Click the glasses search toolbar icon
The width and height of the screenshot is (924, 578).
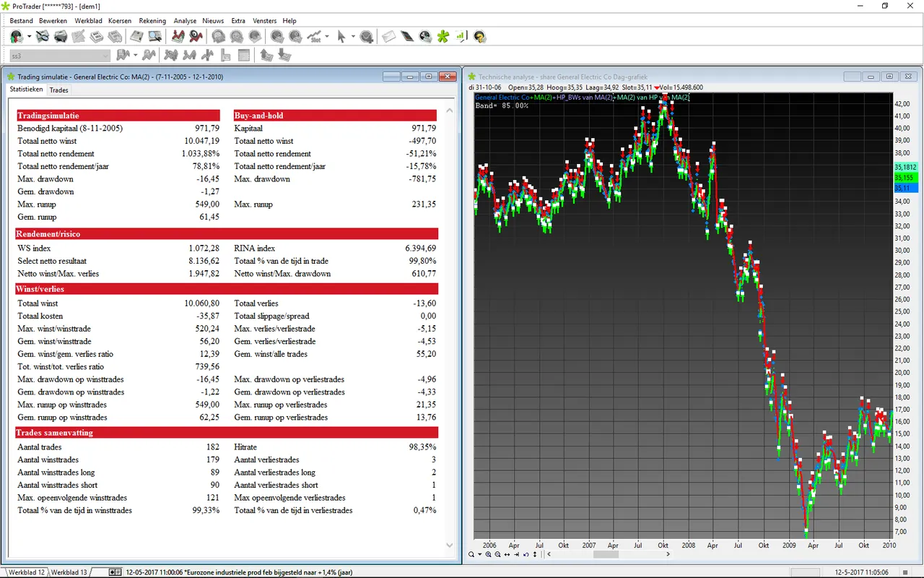tap(42, 36)
